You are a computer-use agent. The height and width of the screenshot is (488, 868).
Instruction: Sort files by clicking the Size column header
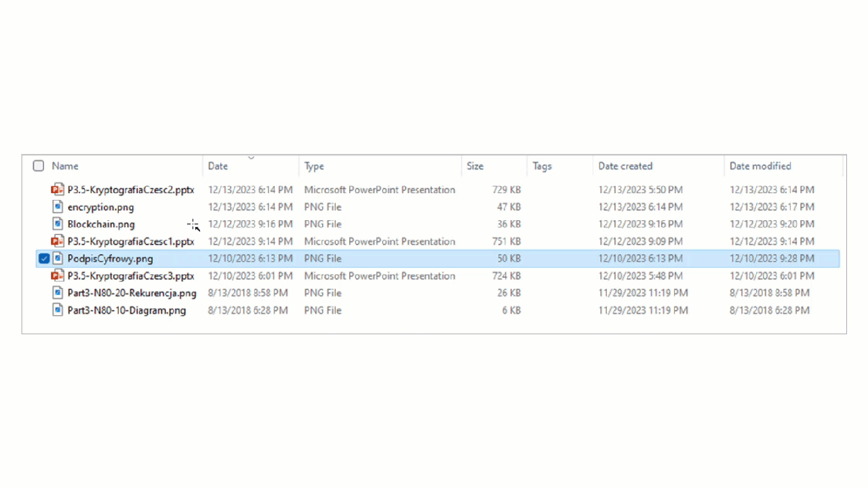tap(475, 166)
